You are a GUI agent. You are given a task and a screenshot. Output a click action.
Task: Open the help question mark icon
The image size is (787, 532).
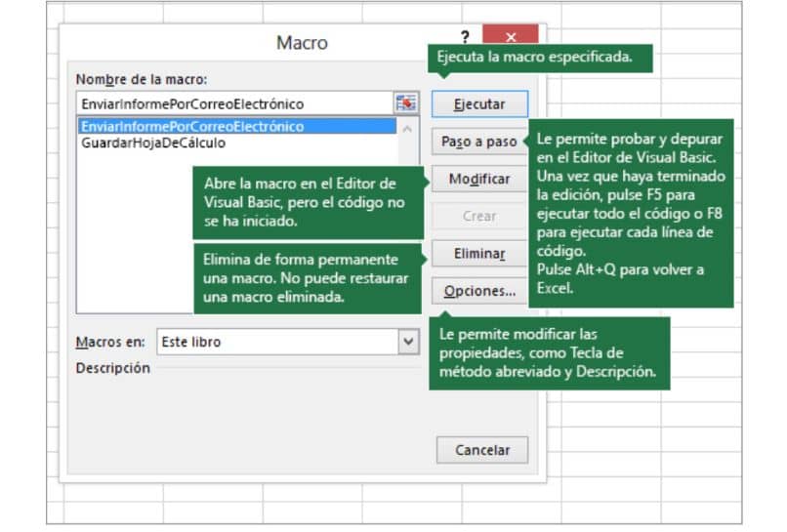coord(465,37)
